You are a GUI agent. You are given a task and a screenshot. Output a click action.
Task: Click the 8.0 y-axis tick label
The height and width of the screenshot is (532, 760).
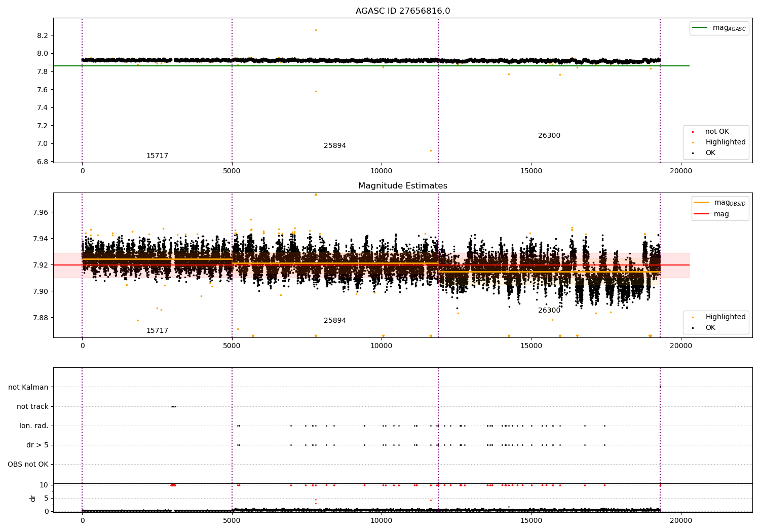pos(43,54)
